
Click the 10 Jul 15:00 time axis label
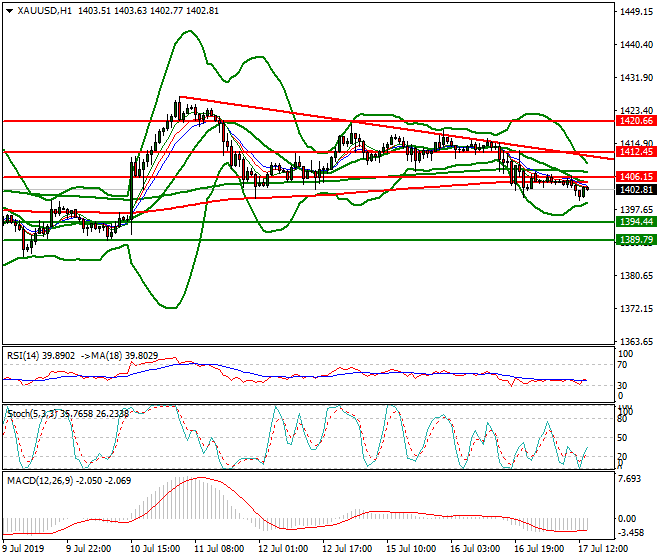155,549
